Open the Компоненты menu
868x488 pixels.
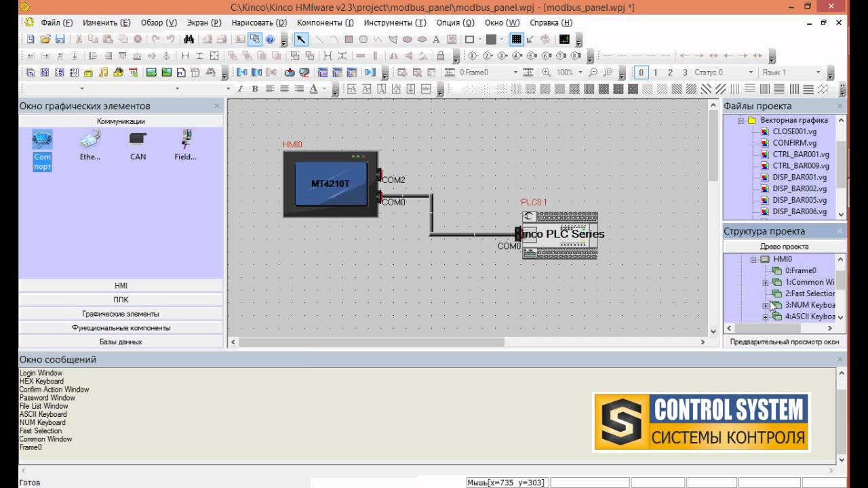(x=325, y=22)
